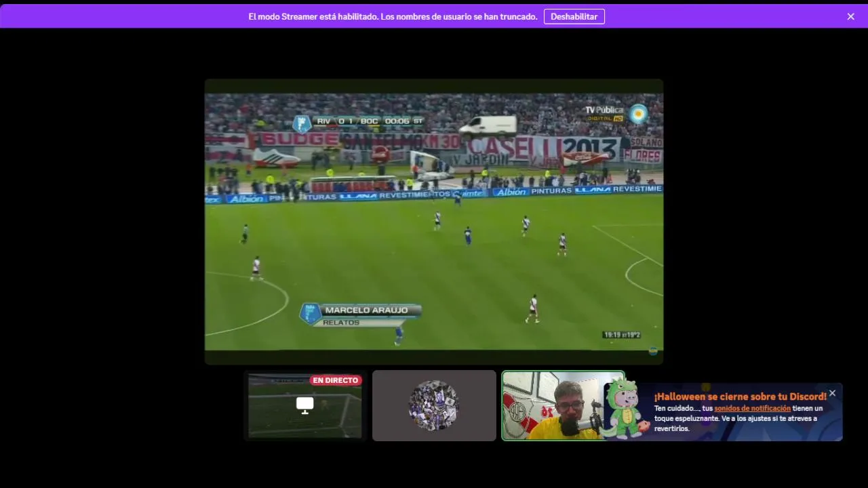Click the ¡Halloween se cierne sobre tu Discord! heading
The width and height of the screenshot is (868, 488).
[x=740, y=396]
